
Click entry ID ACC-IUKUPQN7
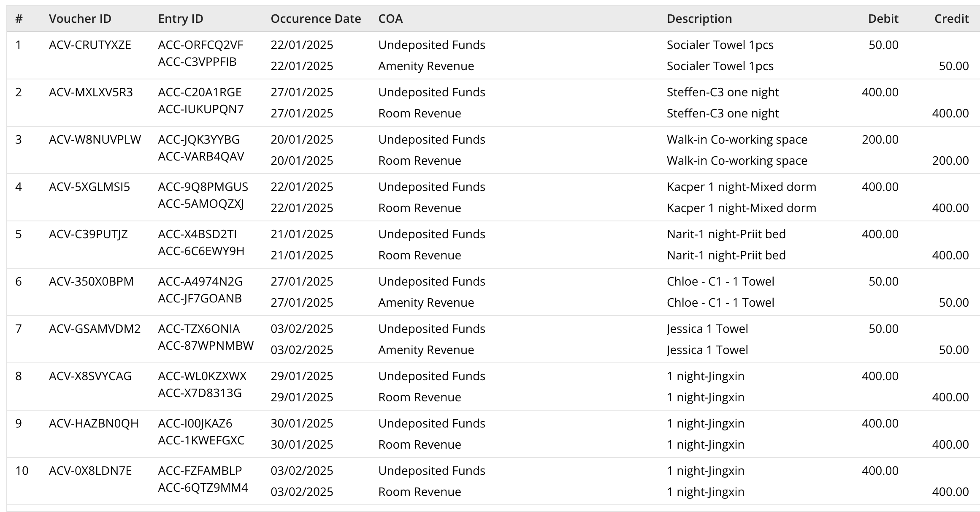[200, 109]
